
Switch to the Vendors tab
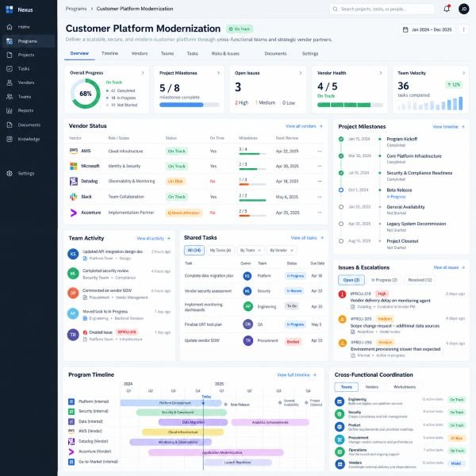point(140,53)
